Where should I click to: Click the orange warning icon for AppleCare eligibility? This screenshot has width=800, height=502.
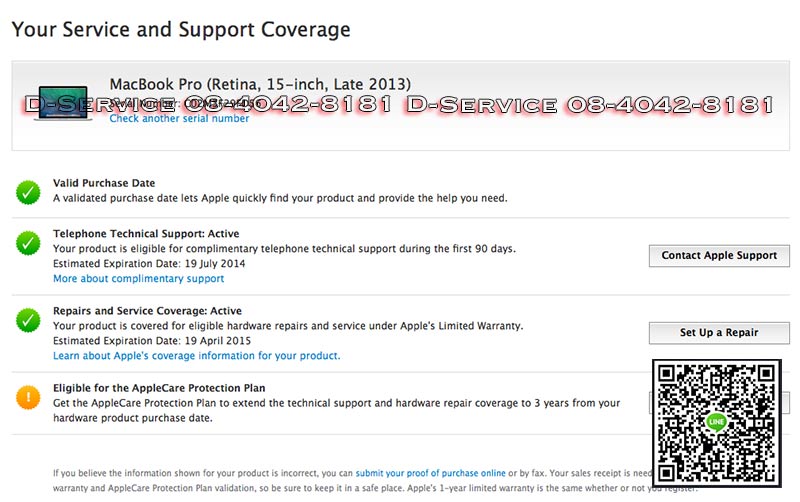tap(28, 397)
